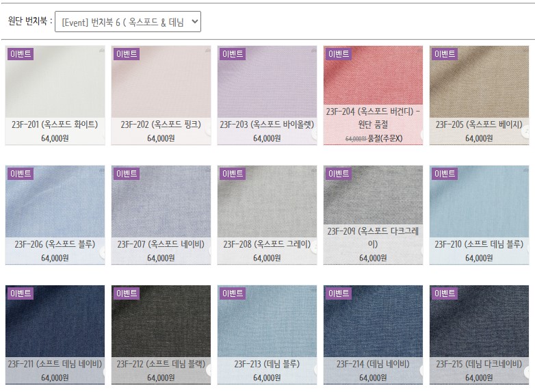
Task: Choose the 23F-206 옥스포드 블루 fabric
Action: coord(55,215)
